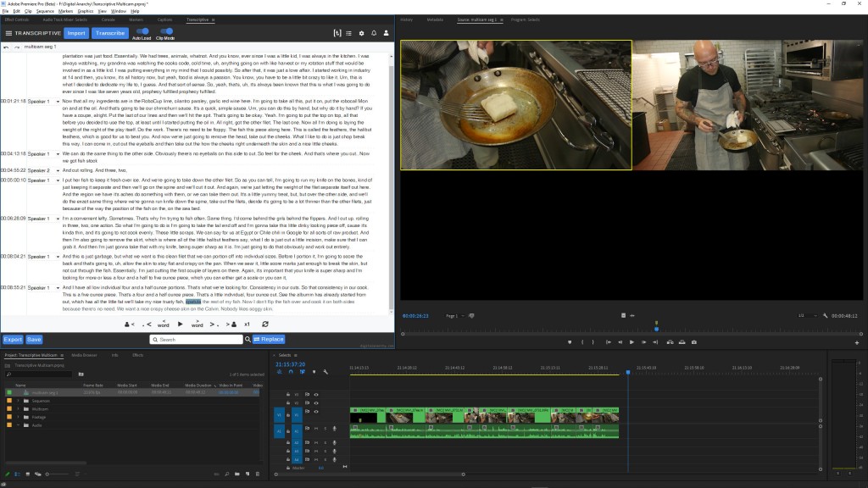Open speaker dropdown at 00:08:55:21

[58, 288]
